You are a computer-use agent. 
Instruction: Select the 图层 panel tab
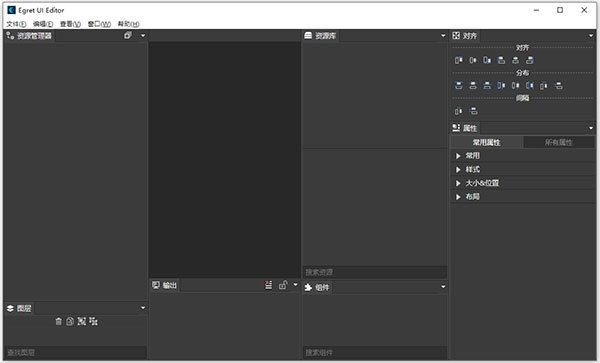pos(19,308)
